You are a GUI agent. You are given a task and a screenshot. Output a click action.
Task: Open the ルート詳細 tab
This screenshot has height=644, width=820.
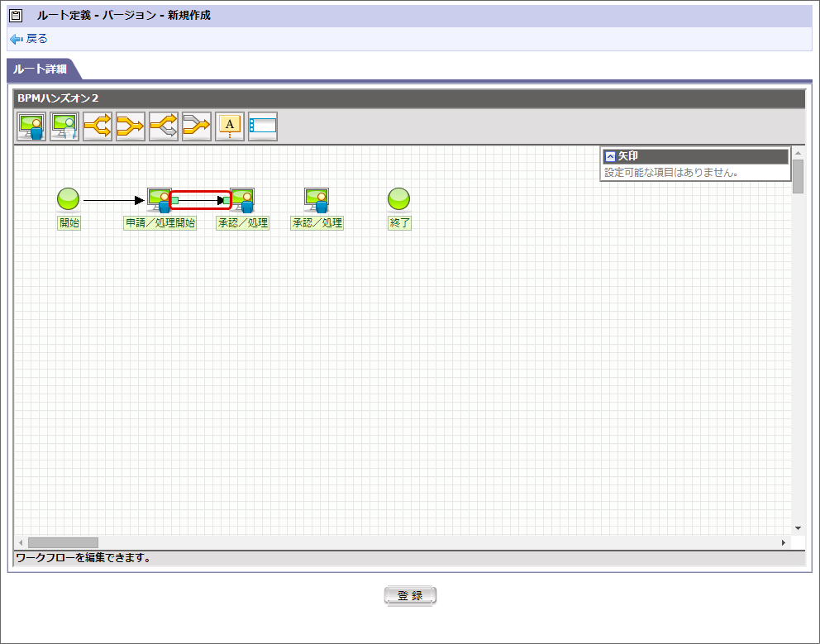click(41, 69)
